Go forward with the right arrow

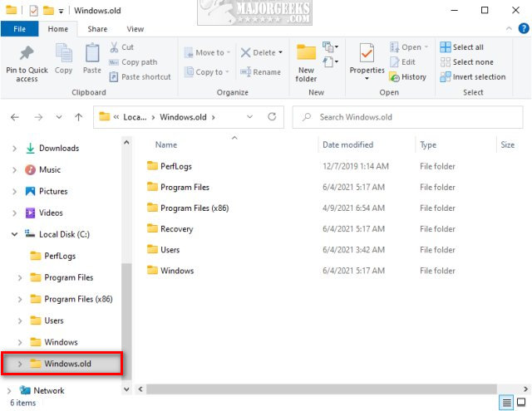point(38,117)
